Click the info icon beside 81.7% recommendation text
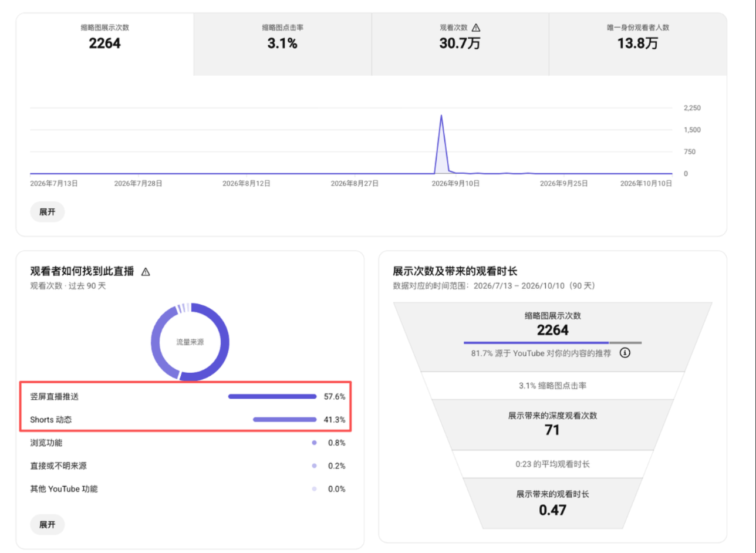Viewport: 756px width, 553px height. coord(625,353)
